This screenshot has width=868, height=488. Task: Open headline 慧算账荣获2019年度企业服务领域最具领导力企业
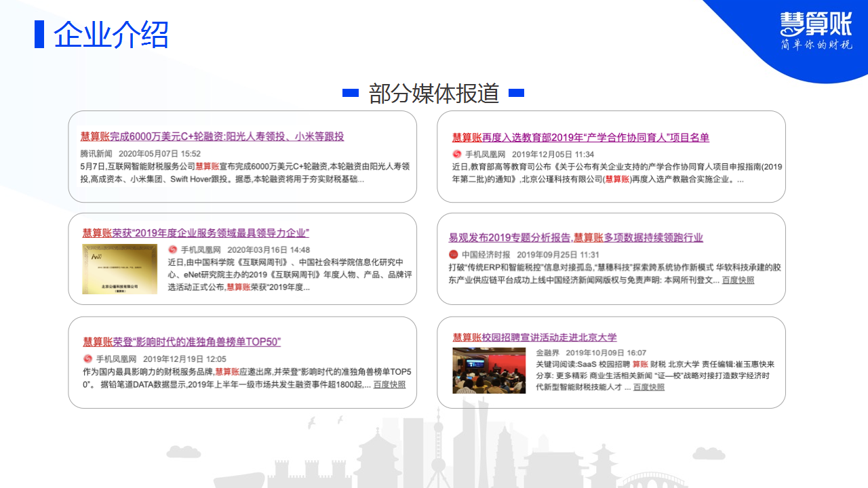pyautogui.click(x=196, y=233)
